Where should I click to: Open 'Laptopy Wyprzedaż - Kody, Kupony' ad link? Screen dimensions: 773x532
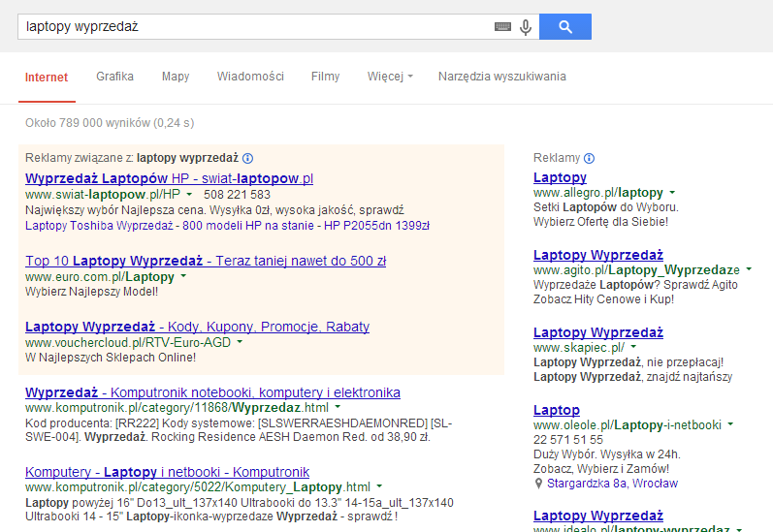[x=197, y=327]
